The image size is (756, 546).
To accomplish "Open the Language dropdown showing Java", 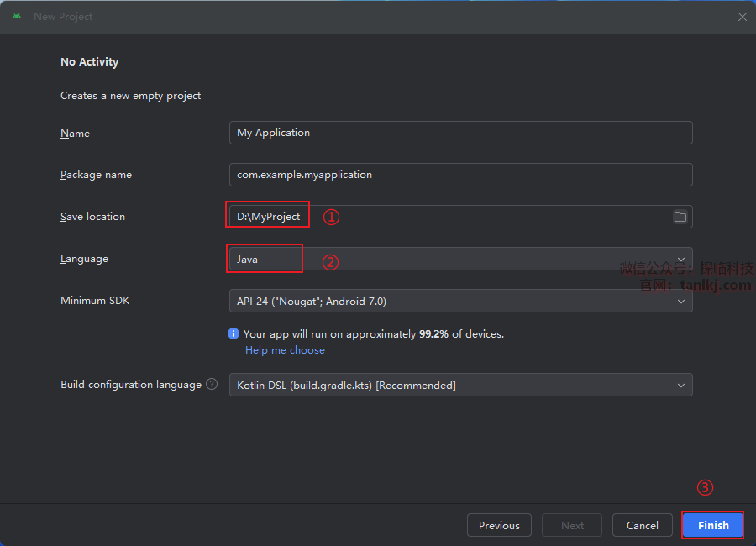I will 460,259.
